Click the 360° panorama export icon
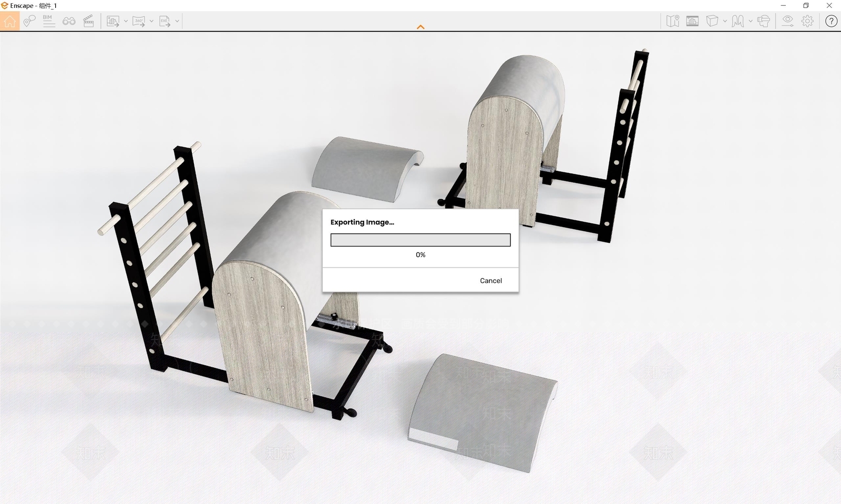841x504 pixels. [139, 21]
